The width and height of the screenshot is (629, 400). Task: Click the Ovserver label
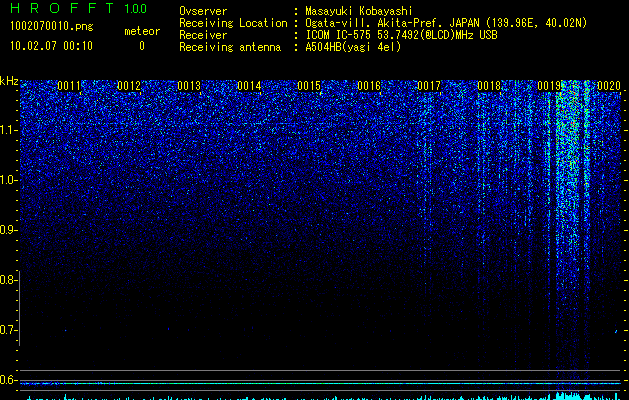click(x=203, y=11)
